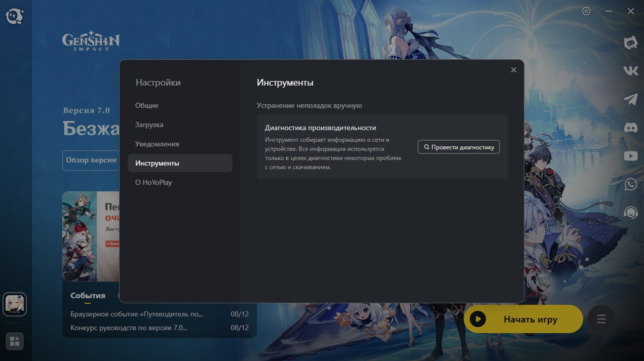
Task: Open the YouTube channel icon
Action: (631, 156)
